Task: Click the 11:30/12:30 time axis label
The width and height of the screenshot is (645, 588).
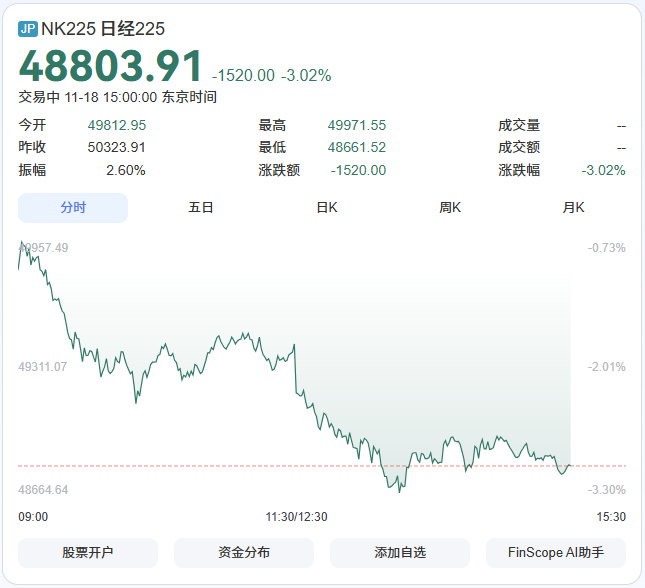Action: 296,517
